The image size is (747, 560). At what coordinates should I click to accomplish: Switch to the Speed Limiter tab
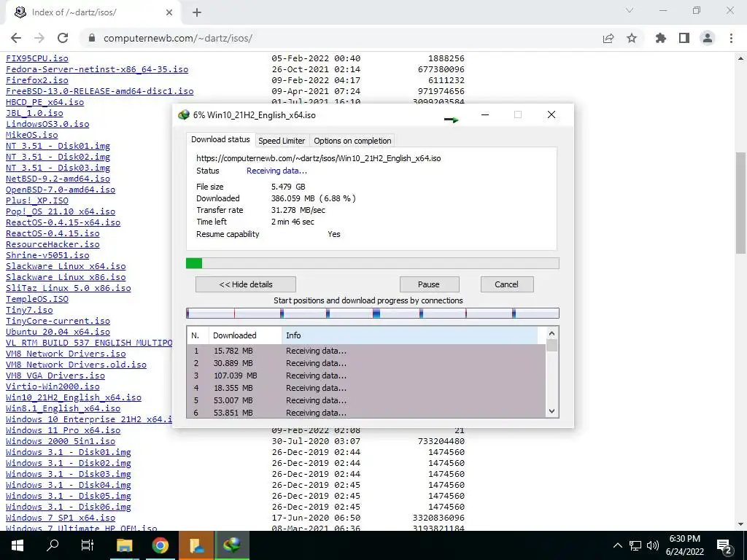[282, 141]
